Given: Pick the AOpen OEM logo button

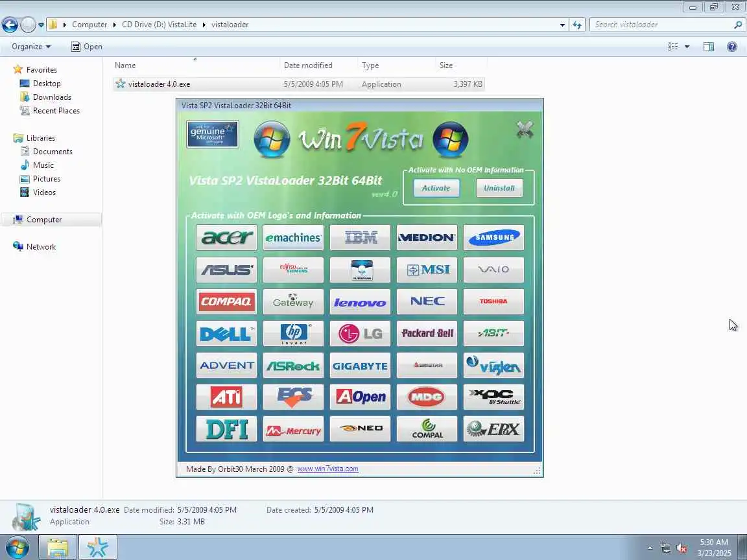Looking at the screenshot, I should [x=360, y=397].
